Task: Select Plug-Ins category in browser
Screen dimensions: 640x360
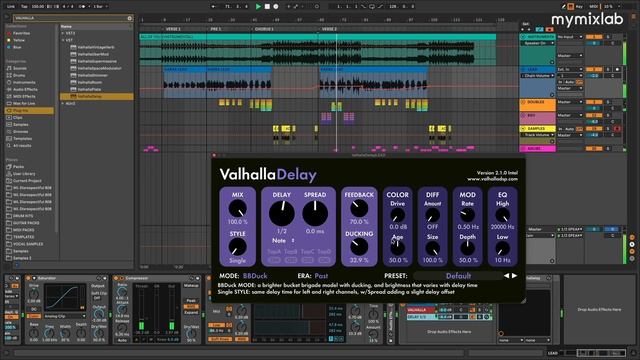Action: [x=29, y=111]
